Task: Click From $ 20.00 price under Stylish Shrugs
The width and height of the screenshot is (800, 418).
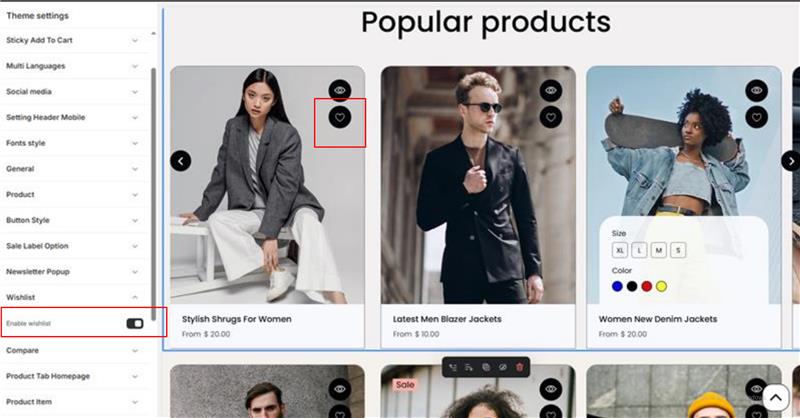Action: (x=206, y=334)
